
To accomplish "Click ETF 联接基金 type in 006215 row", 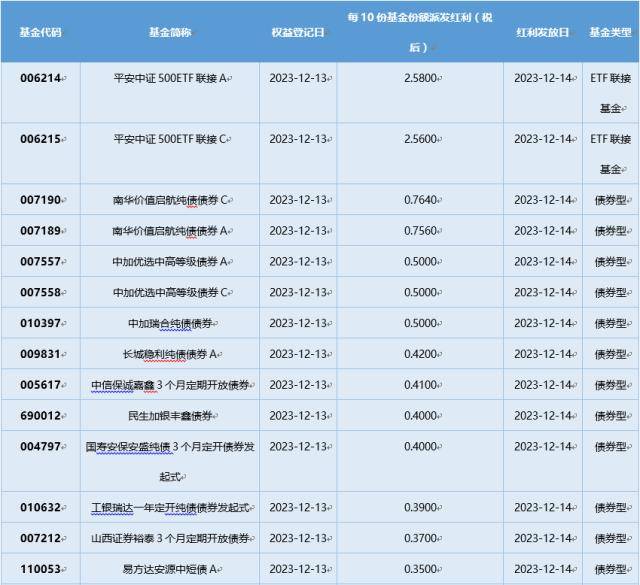I will [x=611, y=154].
